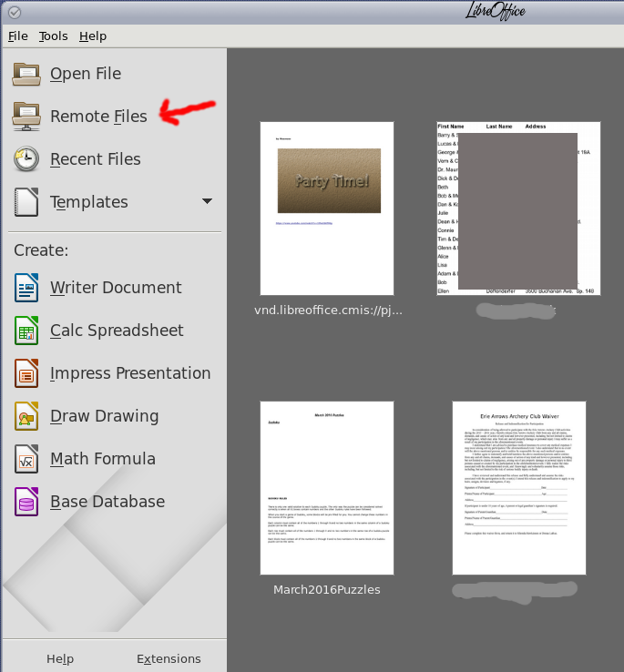Click the Open File label

(x=86, y=74)
